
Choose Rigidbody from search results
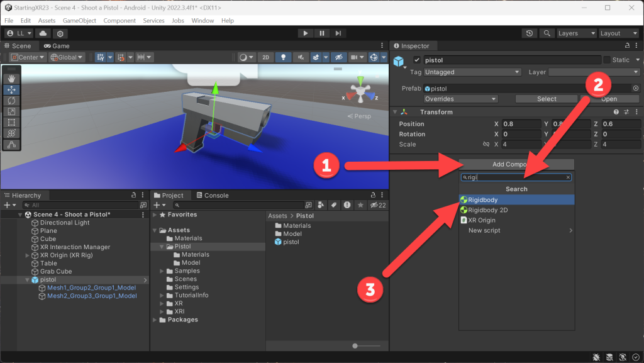point(516,200)
